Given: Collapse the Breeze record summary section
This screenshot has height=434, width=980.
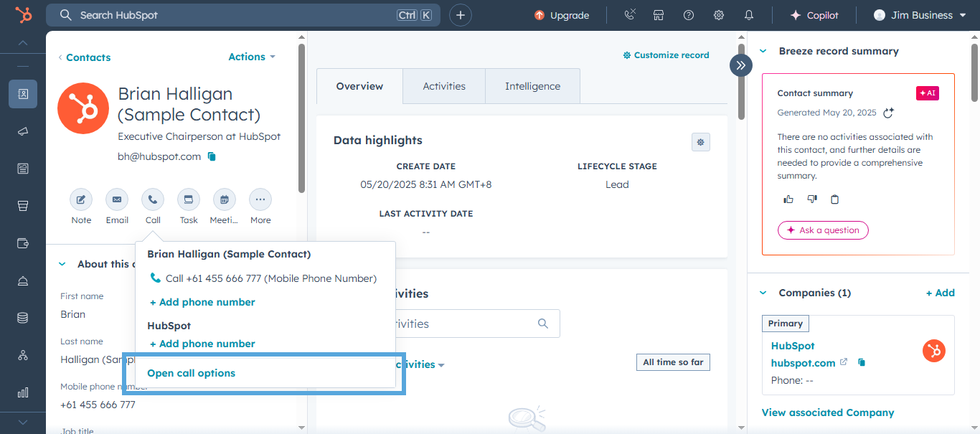Looking at the screenshot, I should point(763,51).
